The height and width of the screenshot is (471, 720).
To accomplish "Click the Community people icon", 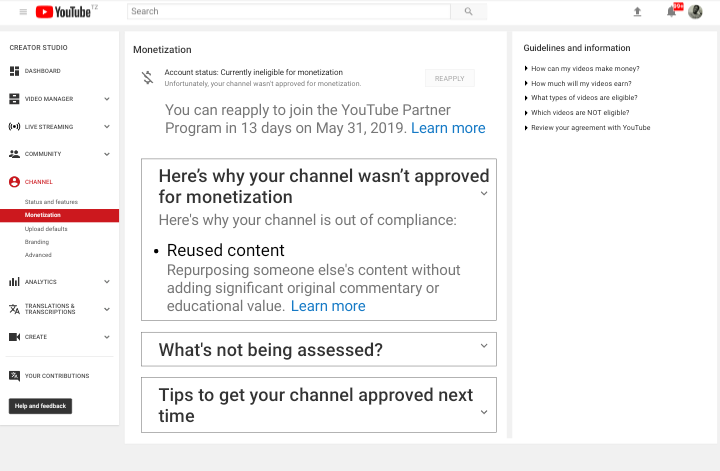I will tap(14, 154).
